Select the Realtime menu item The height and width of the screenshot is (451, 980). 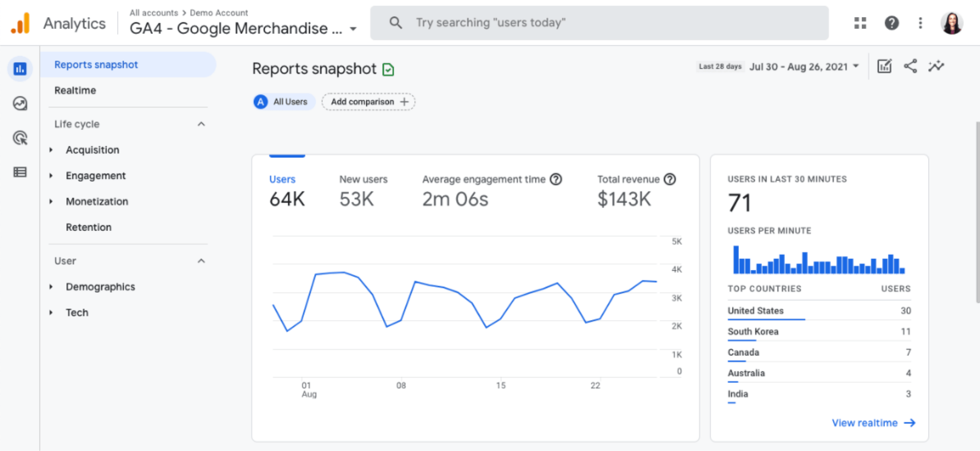point(75,90)
